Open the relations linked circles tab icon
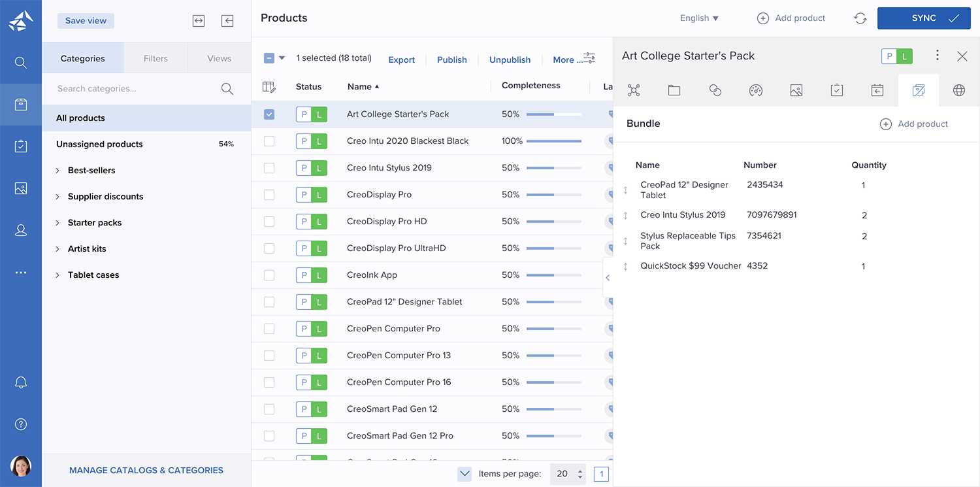Image resolution: width=980 pixels, height=487 pixels. click(715, 90)
